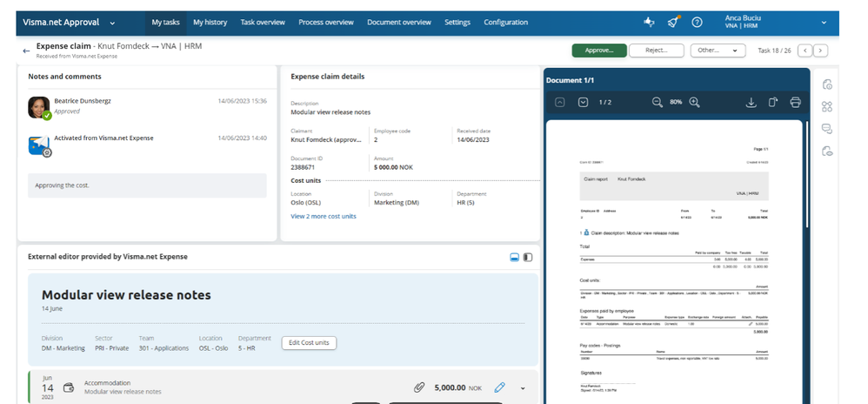The image size is (868, 404).
Task: Click the amount '5 000.00 NOK'
Action: click(394, 167)
